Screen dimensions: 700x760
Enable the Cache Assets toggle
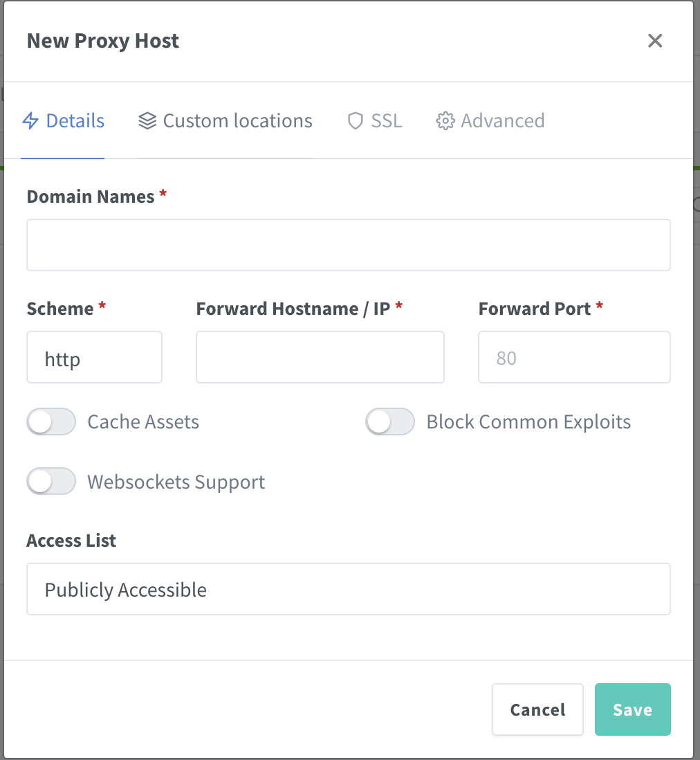click(51, 422)
